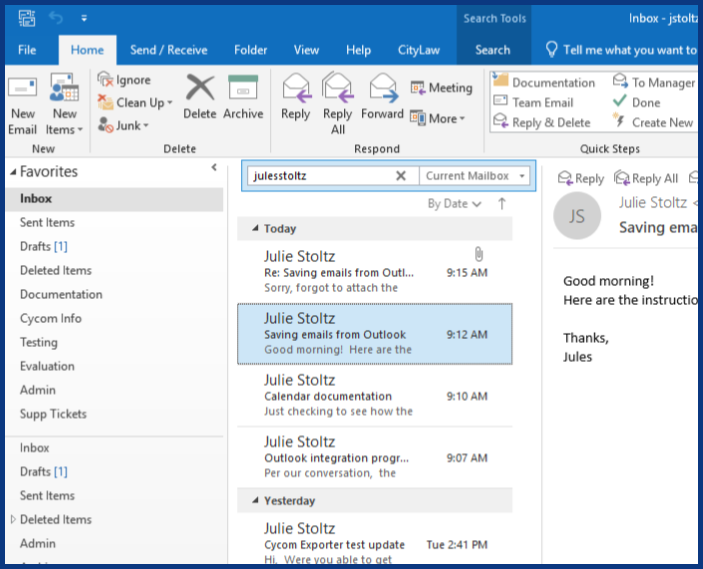Open the Current Mailbox scope dropdown

[474, 176]
